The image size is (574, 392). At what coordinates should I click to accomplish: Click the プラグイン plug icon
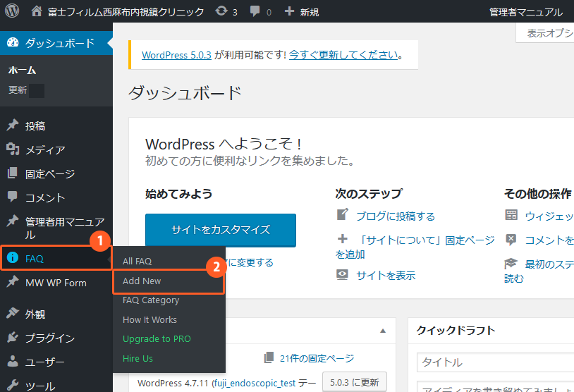13,337
